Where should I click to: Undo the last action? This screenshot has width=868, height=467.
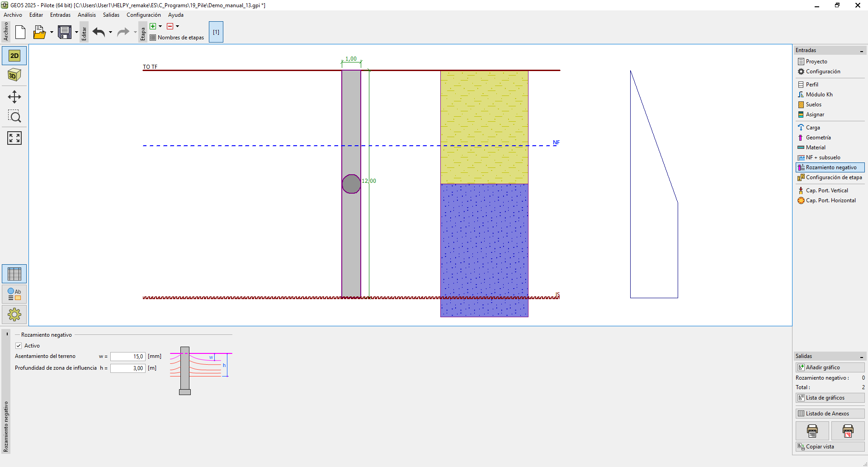tap(99, 32)
